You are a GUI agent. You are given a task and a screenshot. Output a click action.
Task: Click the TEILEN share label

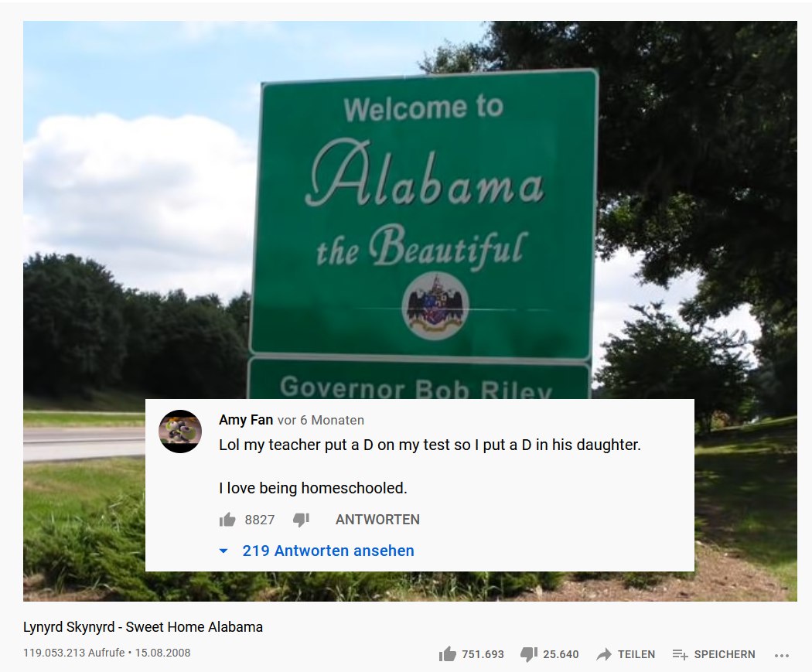tap(636, 654)
